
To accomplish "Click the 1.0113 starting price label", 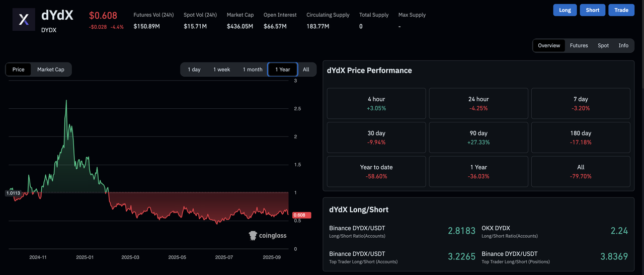I will 13,193.
